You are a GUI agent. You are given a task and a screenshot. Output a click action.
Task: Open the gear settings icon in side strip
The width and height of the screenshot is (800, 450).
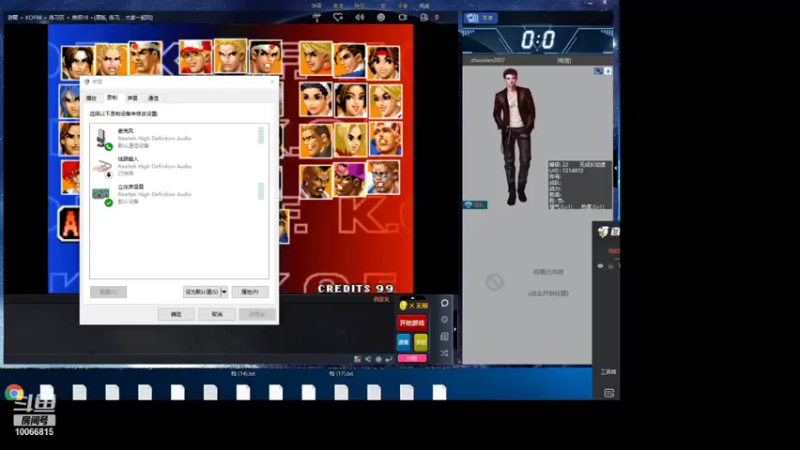(444, 319)
